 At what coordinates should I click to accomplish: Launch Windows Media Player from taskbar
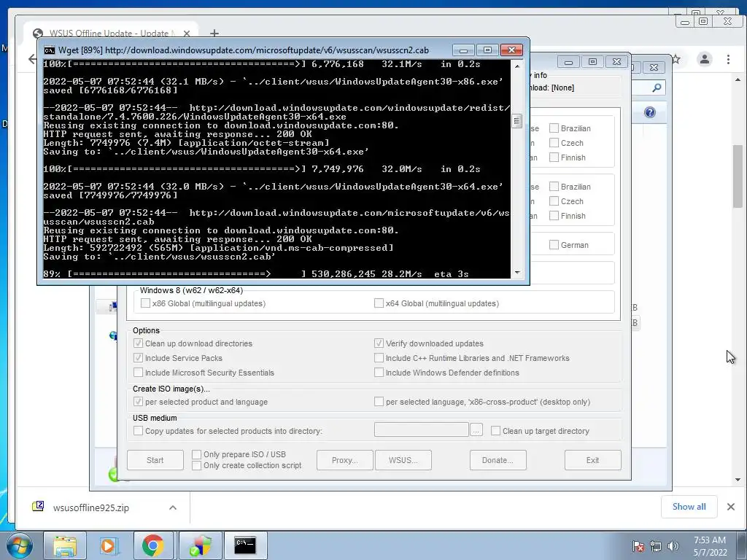coord(109,545)
